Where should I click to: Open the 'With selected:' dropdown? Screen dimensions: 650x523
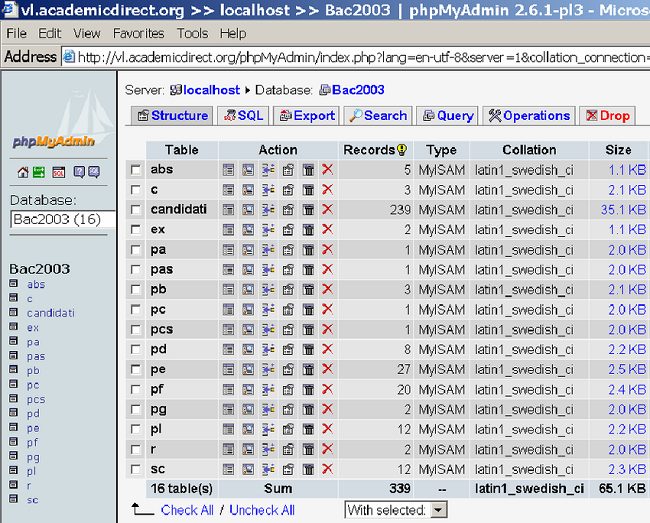coord(396,510)
